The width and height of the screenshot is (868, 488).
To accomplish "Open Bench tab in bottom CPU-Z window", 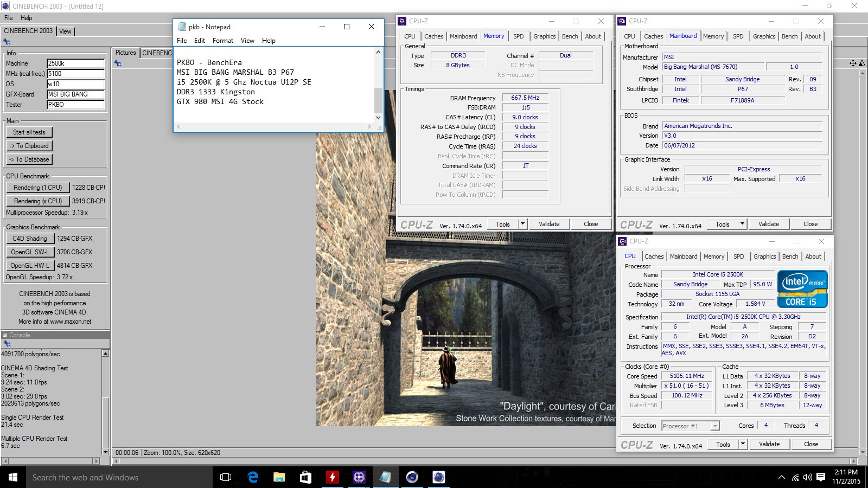I will coord(790,256).
